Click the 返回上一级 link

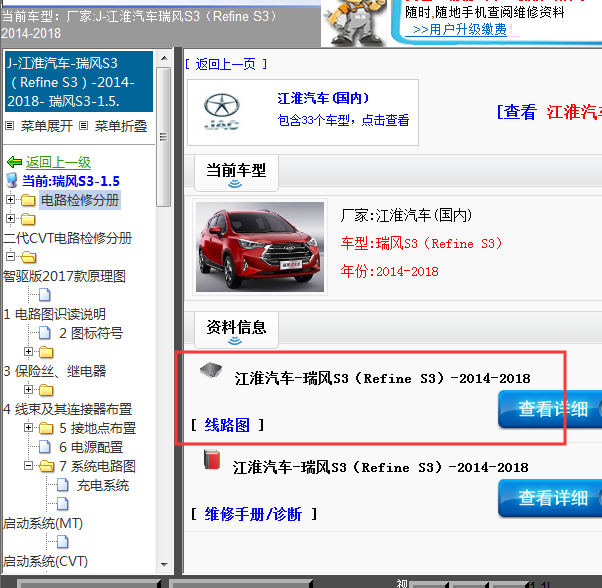(58, 162)
